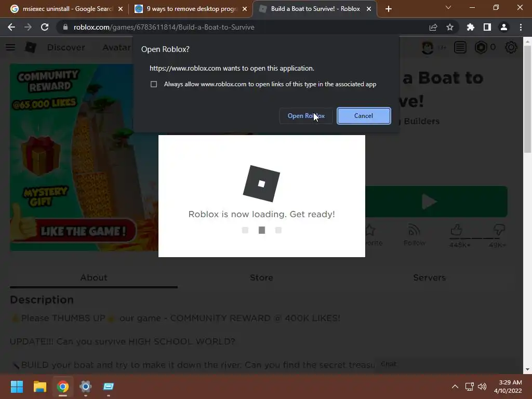Select the Store tab
The height and width of the screenshot is (399, 532).
[x=262, y=277]
